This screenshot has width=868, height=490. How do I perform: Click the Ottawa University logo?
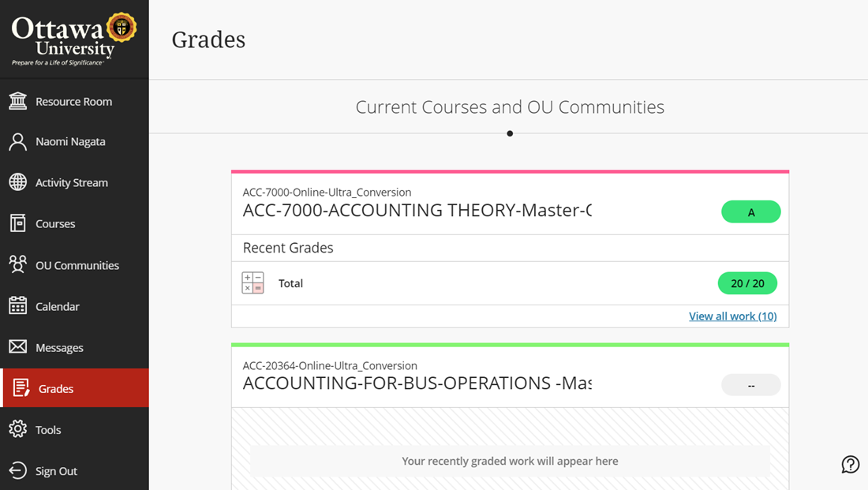73,39
